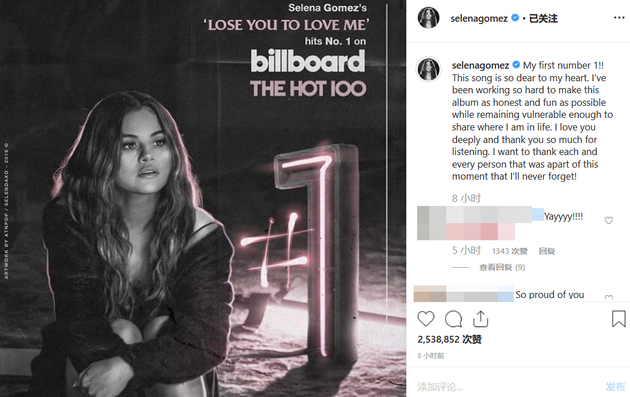Open more options three-dot menu
This screenshot has height=397, width=630.
pyautogui.click(x=619, y=18)
